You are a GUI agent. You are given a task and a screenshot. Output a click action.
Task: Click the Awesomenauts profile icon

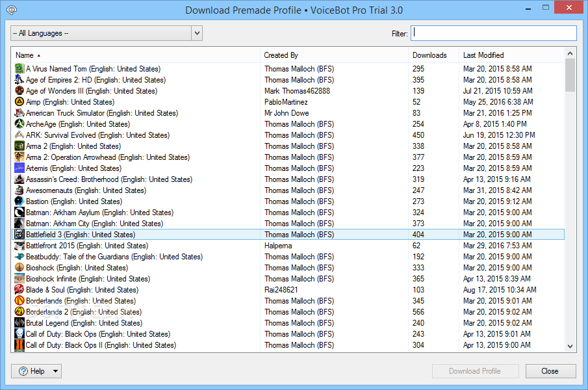(19, 190)
